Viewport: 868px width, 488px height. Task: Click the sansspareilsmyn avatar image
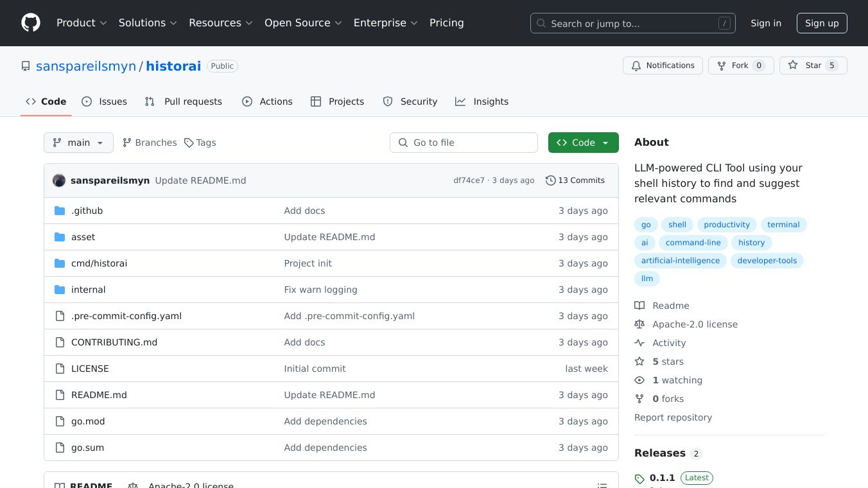point(59,180)
